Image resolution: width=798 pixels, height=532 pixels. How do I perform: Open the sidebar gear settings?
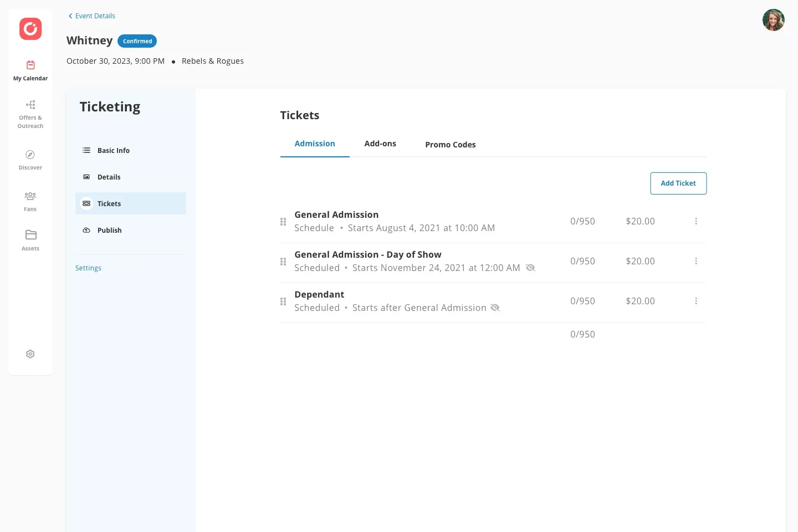30,354
